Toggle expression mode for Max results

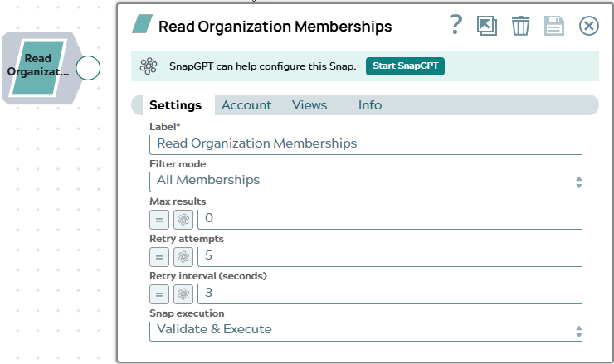[x=159, y=220]
